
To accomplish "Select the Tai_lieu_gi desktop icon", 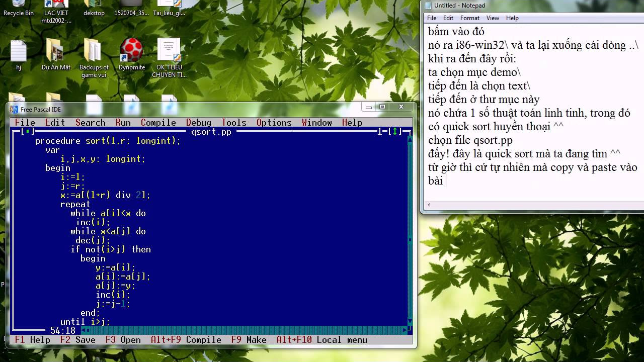I will [x=169, y=9].
